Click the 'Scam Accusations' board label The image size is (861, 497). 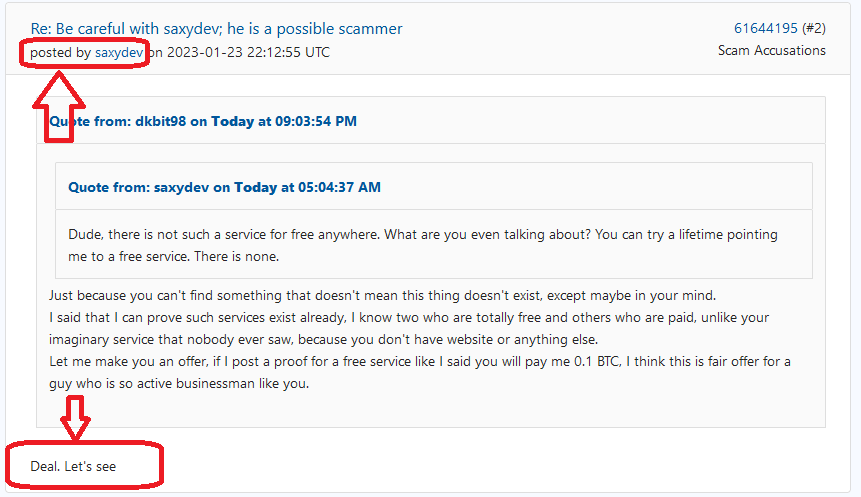[771, 51]
